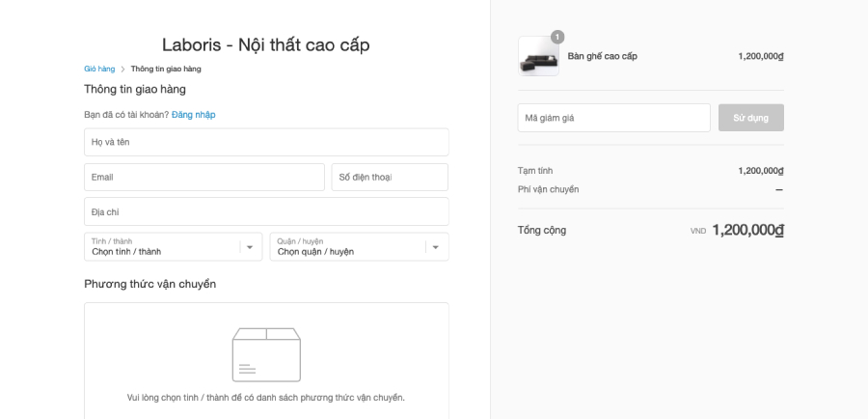Click the Vui lòng chọn tỉnh / thành message

click(x=266, y=398)
